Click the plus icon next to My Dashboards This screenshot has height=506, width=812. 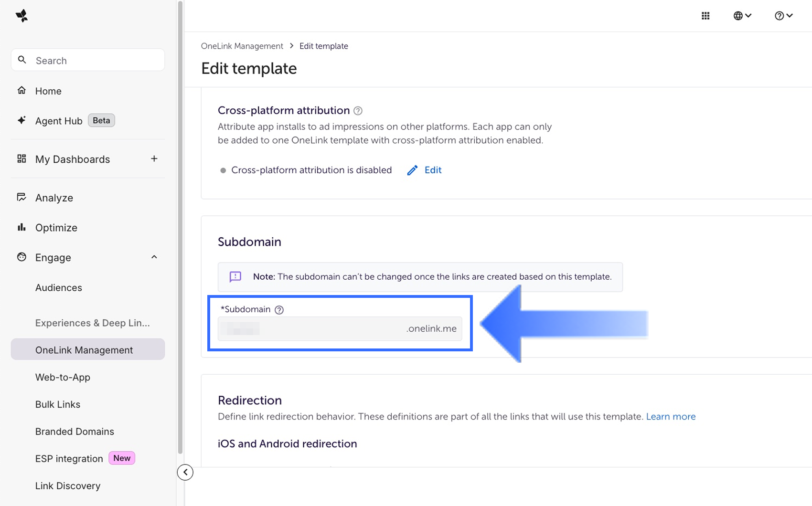click(x=154, y=158)
